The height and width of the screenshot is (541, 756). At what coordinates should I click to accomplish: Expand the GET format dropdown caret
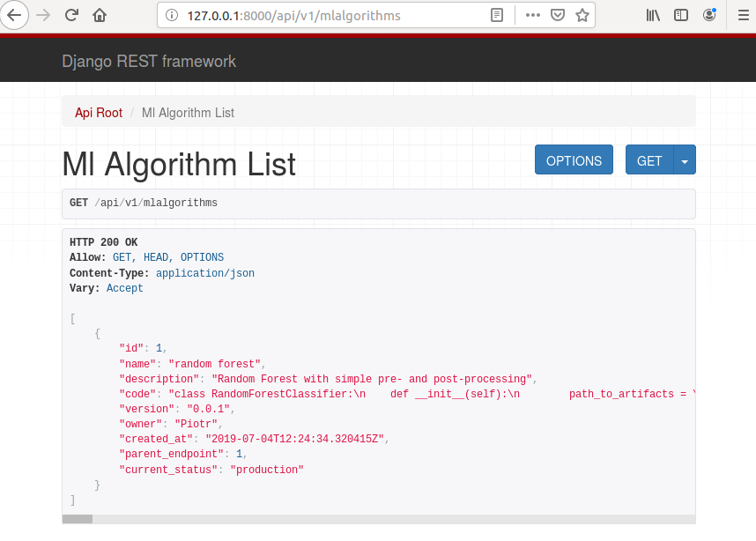(x=685, y=161)
